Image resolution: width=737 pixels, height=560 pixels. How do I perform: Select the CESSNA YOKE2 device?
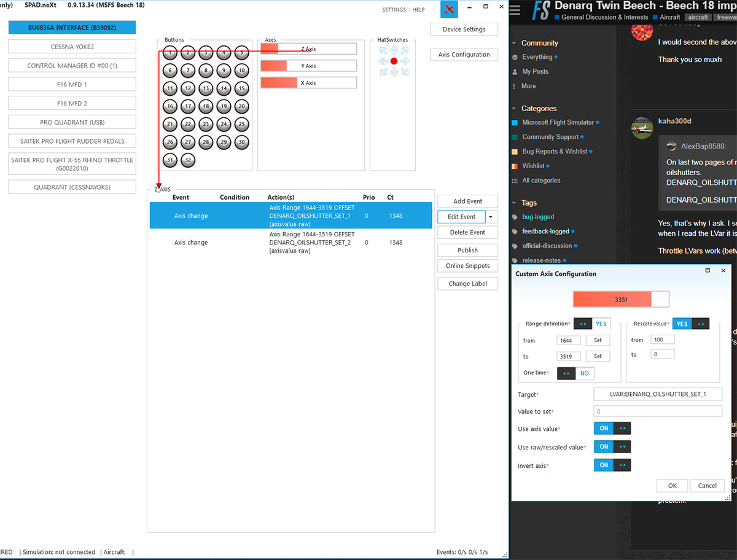[x=72, y=47]
